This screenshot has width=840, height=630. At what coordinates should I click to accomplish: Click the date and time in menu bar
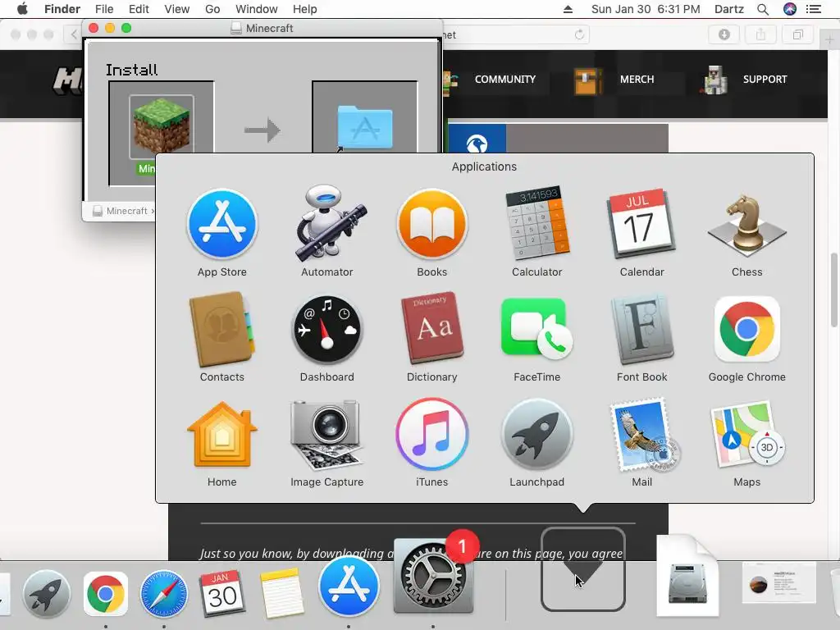click(646, 9)
